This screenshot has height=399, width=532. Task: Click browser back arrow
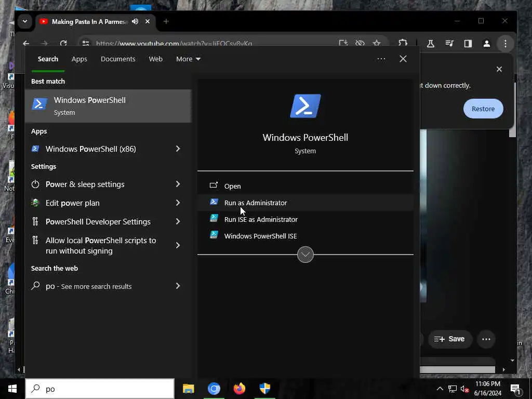click(x=26, y=44)
